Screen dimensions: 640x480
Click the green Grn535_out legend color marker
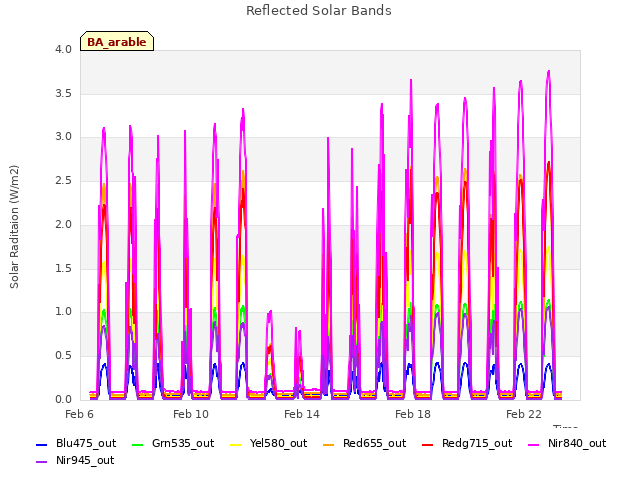coord(138,444)
